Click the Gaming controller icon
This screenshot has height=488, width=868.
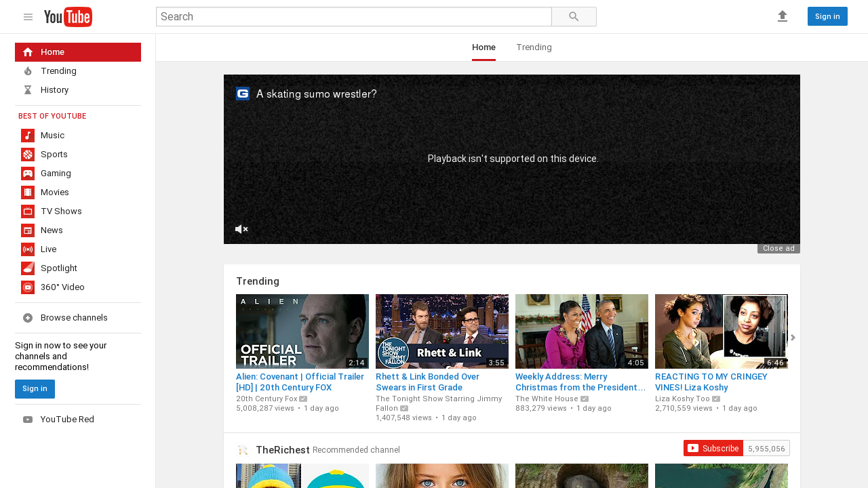tap(28, 174)
